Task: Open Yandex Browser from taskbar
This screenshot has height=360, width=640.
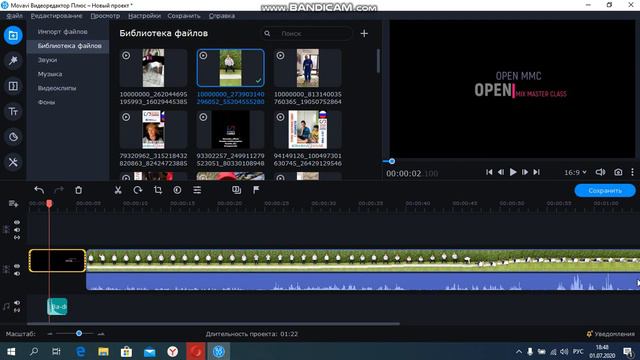Action: pyautogui.click(x=173, y=351)
